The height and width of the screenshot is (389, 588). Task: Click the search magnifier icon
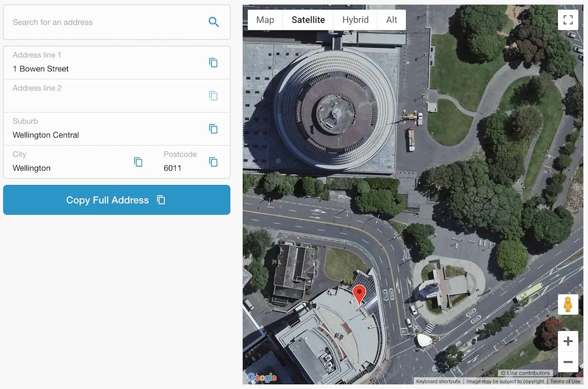click(213, 22)
